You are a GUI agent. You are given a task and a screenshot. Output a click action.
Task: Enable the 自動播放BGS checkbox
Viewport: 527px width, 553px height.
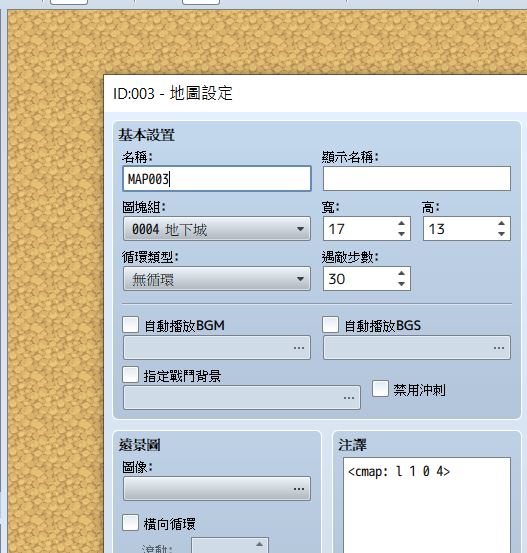tap(331, 324)
